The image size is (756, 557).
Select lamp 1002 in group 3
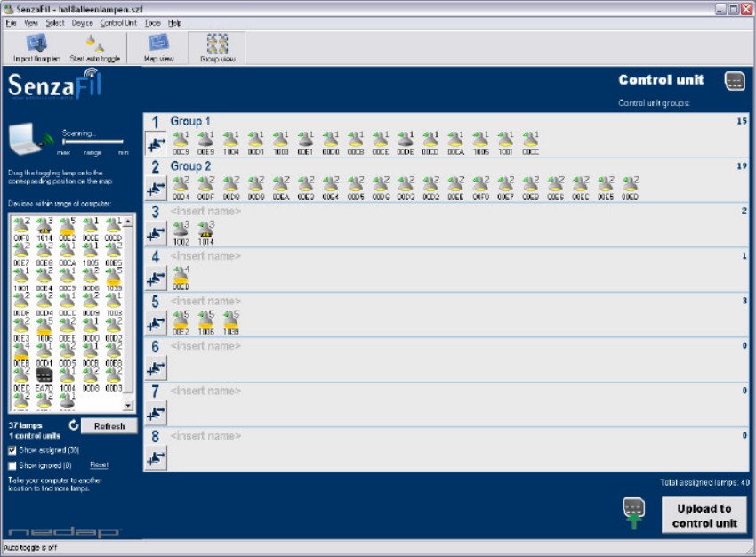pos(181,233)
